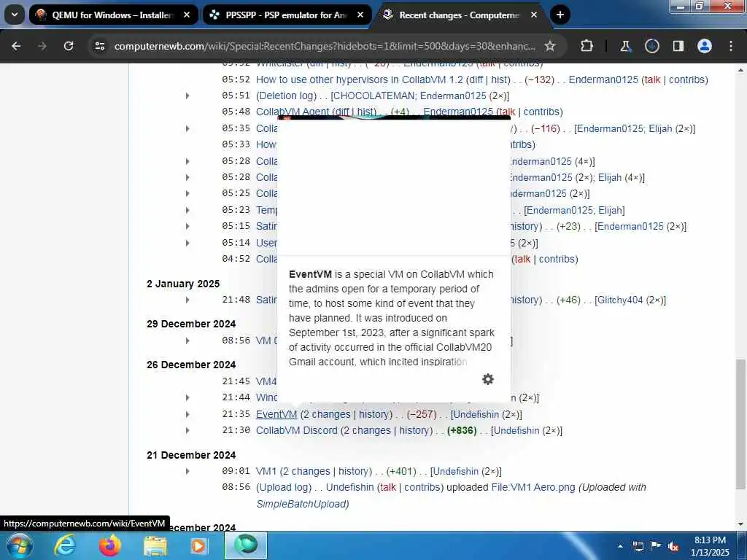The height and width of the screenshot is (560, 747).
Task: Open the network tray icon
Action: click(x=638, y=546)
